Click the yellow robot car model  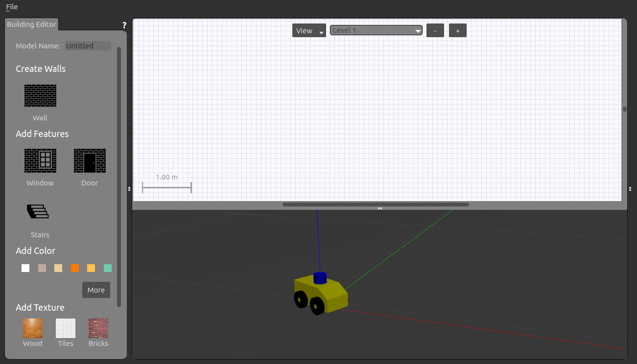[x=321, y=295]
